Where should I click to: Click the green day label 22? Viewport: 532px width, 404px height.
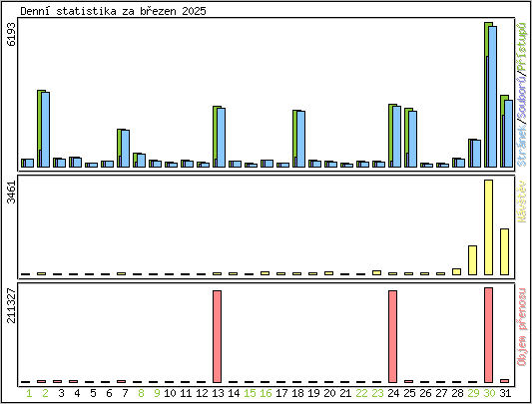point(361,393)
